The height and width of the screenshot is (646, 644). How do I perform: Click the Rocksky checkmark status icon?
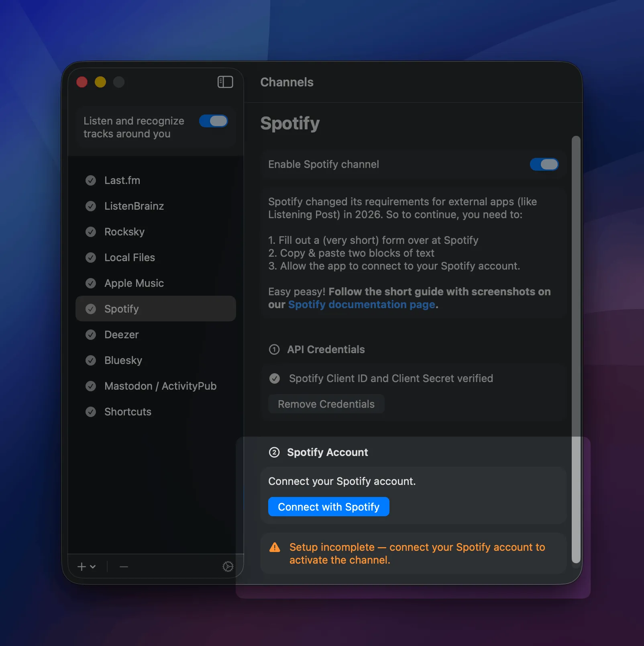(91, 232)
